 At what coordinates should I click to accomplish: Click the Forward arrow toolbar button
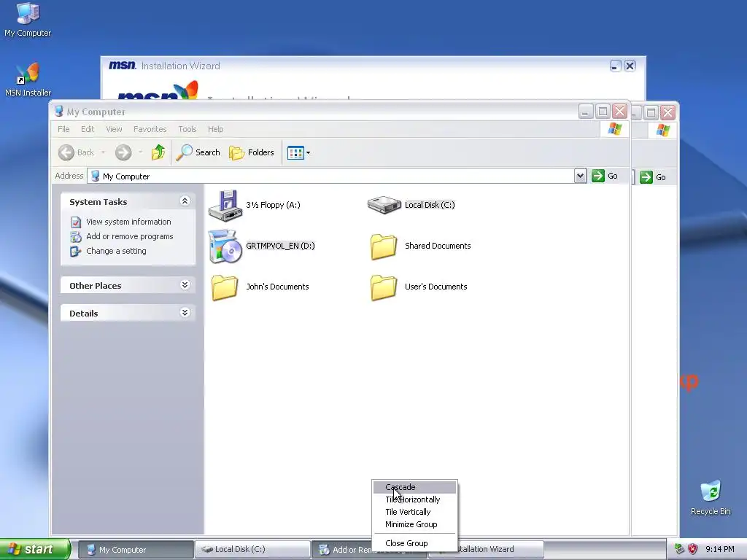click(x=123, y=152)
